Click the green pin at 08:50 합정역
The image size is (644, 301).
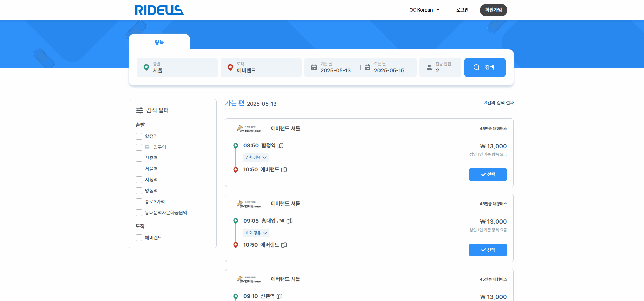(236, 146)
